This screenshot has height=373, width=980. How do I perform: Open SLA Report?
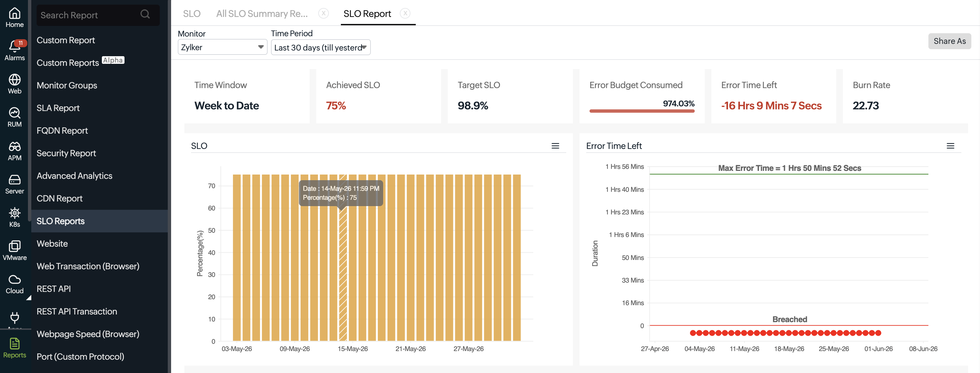(x=58, y=108)
